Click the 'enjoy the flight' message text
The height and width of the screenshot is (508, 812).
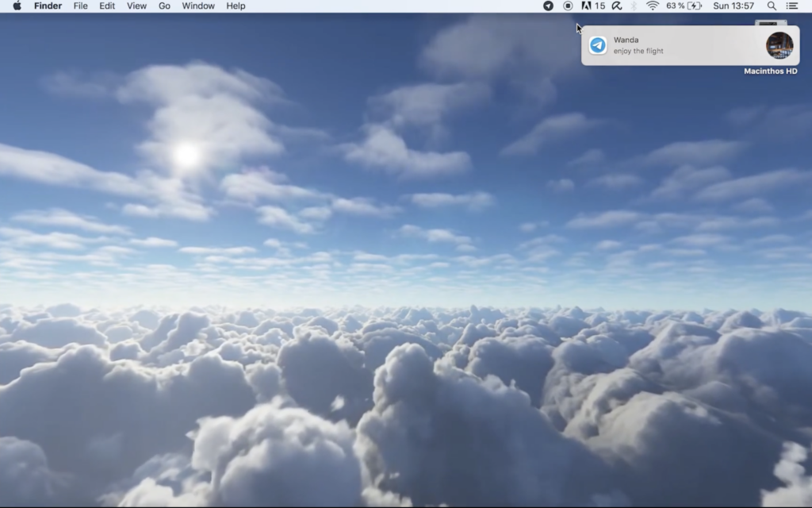pyautogui.click(x=638, y=51)
